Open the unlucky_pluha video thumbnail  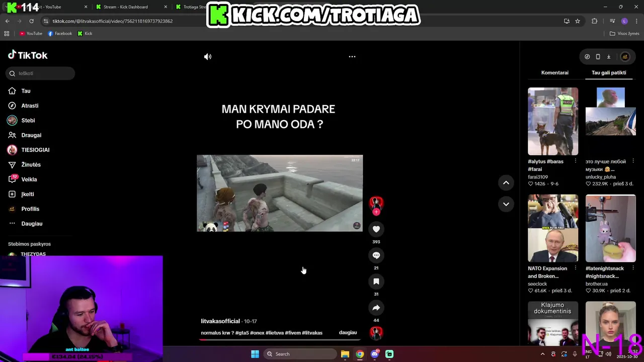point(611,121)
